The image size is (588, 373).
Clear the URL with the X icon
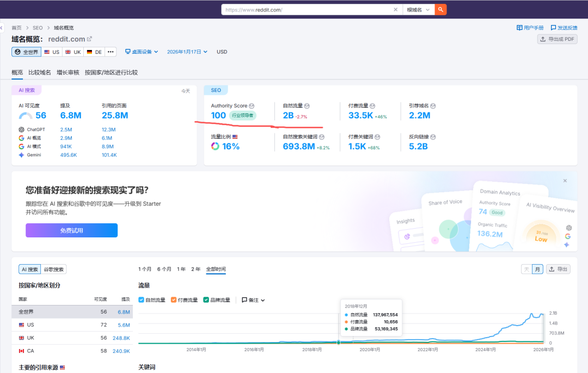click(x=396, y=9)
